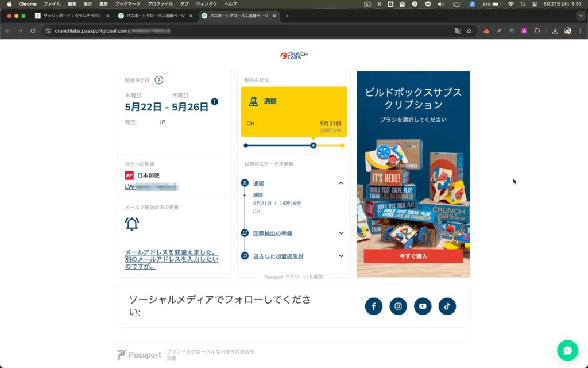Click the LW tracking number link

pyautogui.click(x=152, y=187)
